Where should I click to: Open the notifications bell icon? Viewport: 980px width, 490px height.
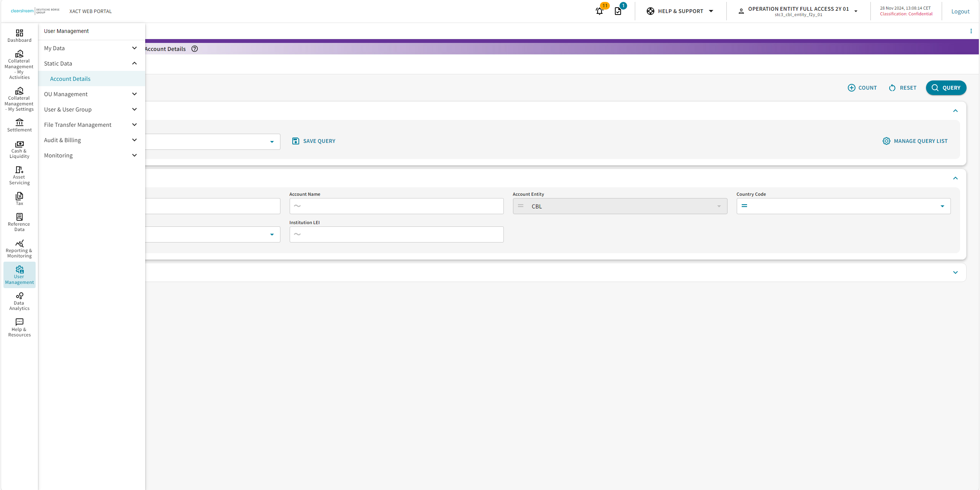click(599, 11)
